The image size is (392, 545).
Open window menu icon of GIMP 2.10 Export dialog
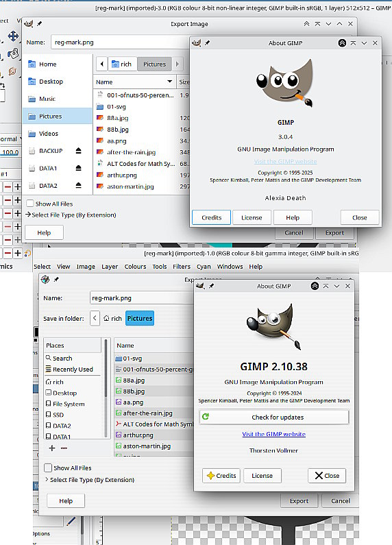pos(45,279)
